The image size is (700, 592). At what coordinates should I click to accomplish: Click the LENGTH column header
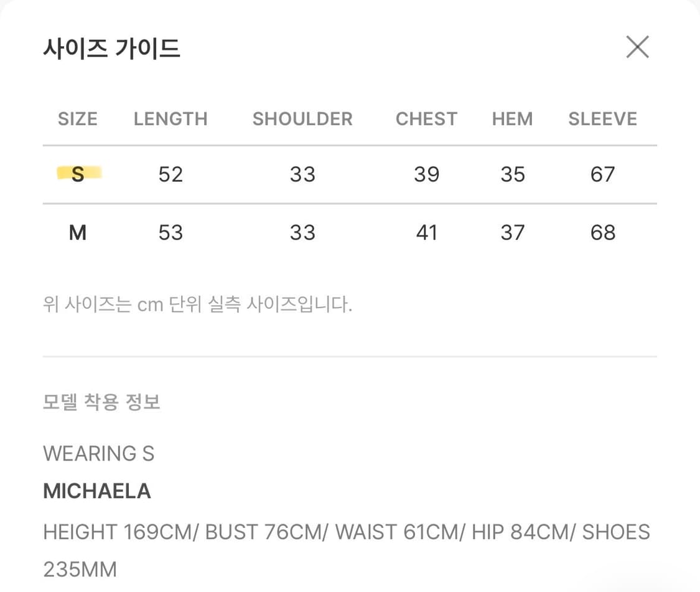click(170, 119)
